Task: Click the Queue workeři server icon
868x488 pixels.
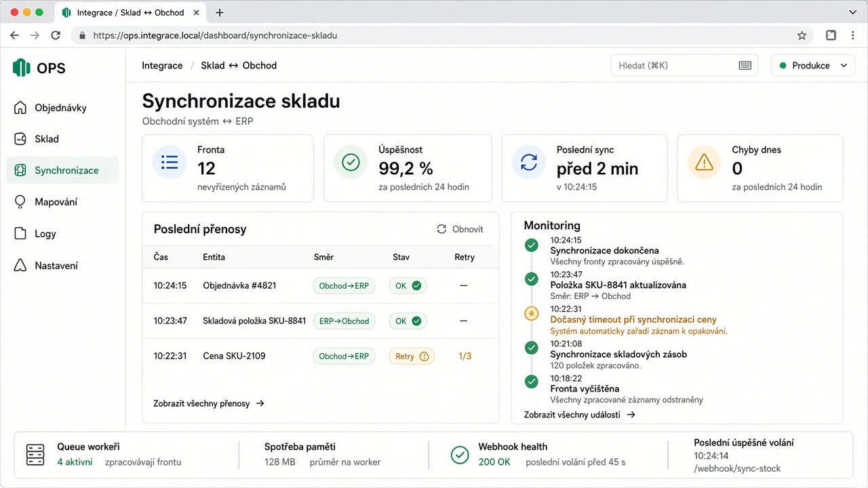Action: coord(35,455)
